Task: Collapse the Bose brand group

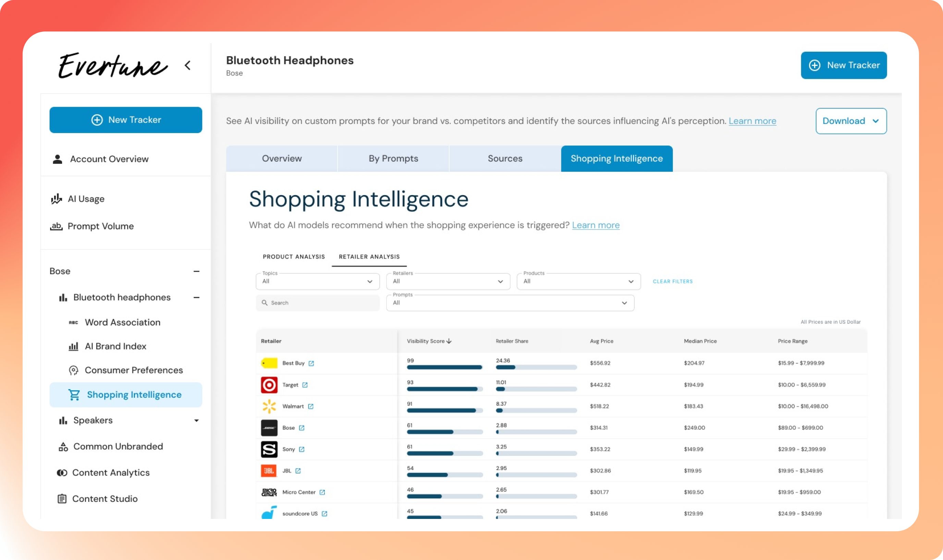Action: pos(196,271)
